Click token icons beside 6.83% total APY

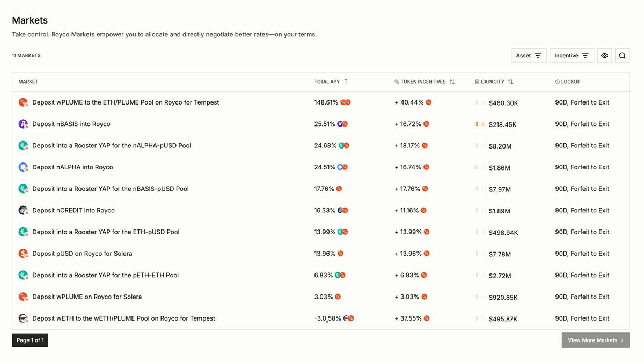click(x=340, y=275)
